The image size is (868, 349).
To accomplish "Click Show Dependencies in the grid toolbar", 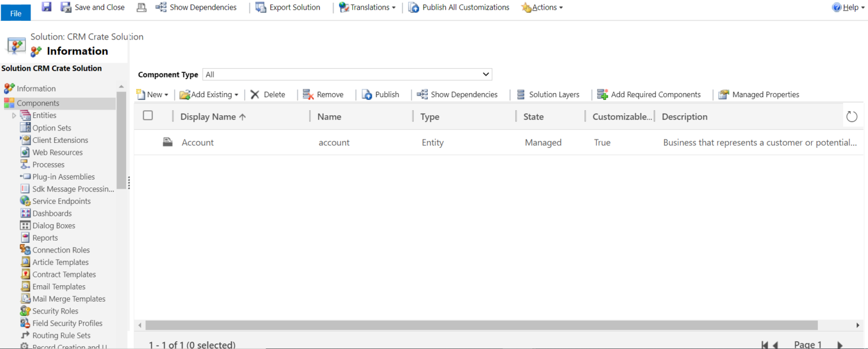I will click(x=457, y=94).
